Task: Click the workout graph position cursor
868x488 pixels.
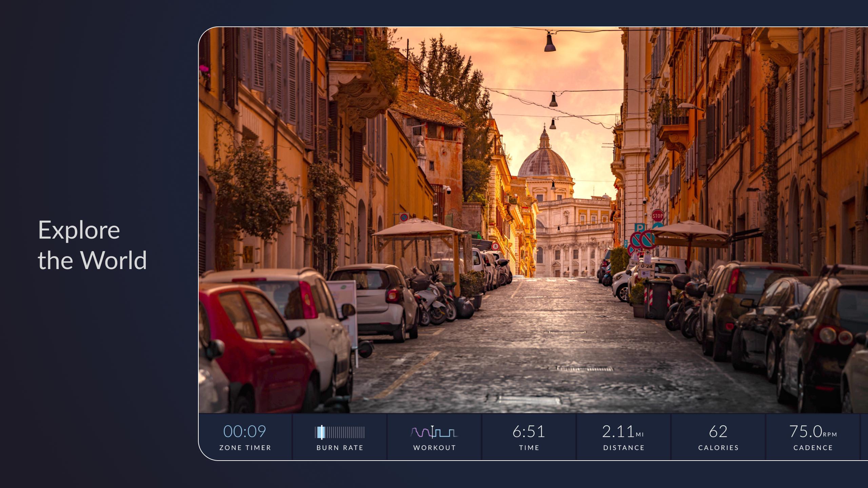Action: [432, 432]
